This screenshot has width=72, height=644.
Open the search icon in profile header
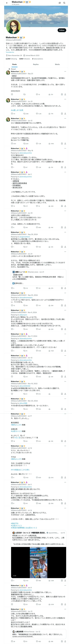(64, 3)
